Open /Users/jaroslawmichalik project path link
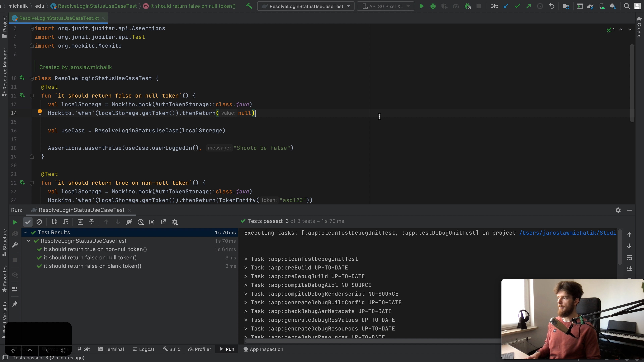The image size is (644, 362). [568, 233]
